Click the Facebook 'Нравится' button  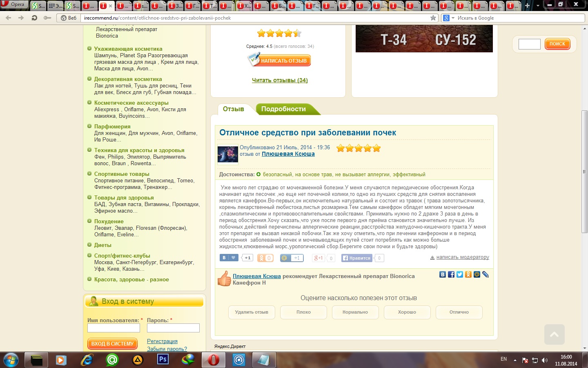click(x=357, y=258)
